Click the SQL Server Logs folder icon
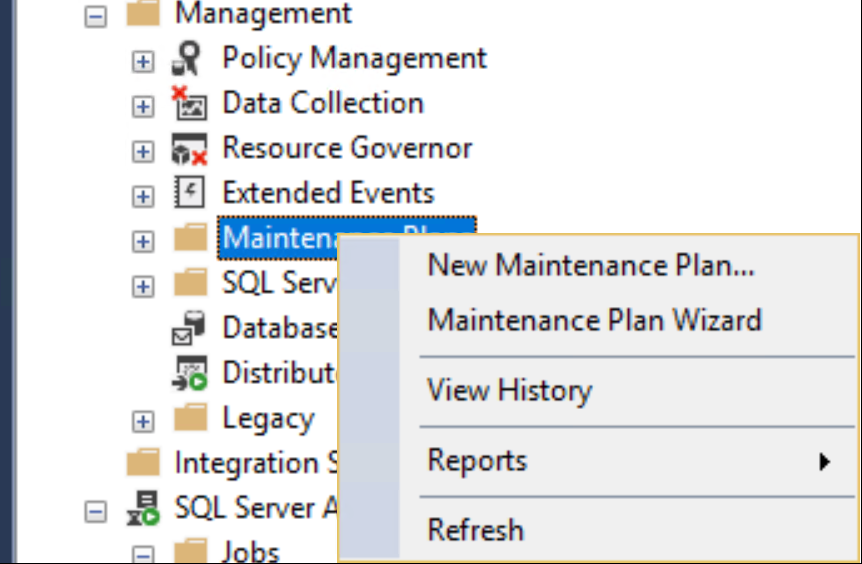862x564 pixels. click(191, 283)
